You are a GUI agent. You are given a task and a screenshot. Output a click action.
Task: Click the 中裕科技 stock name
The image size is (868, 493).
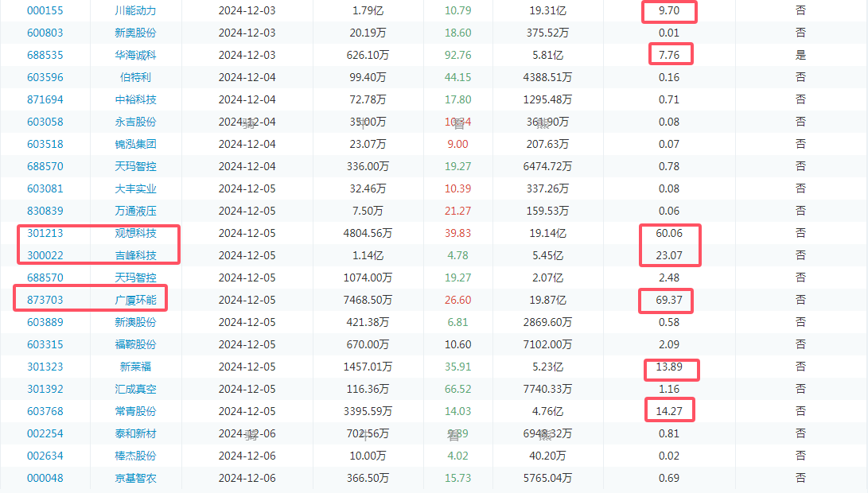[x=135, y=99]
